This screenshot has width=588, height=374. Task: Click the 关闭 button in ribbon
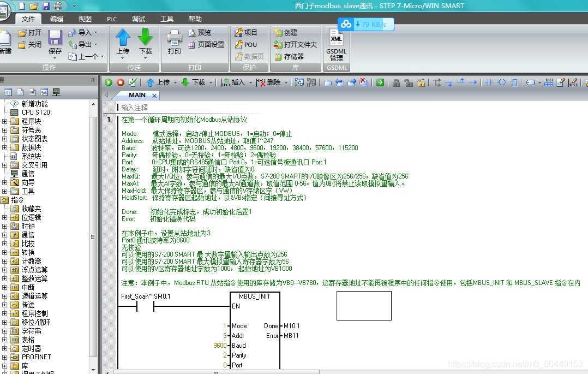(x=30, y=45)
